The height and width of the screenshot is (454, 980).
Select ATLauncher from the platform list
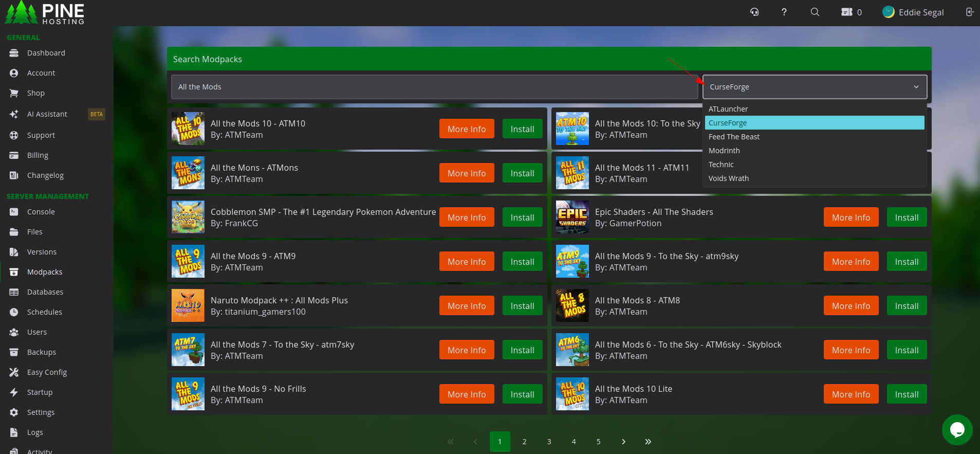tap(815, 109)
